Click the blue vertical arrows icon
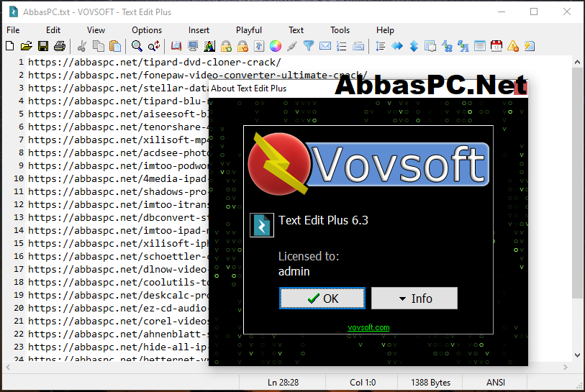The height and width of the screenshot is (392, 585). (414, 46)
